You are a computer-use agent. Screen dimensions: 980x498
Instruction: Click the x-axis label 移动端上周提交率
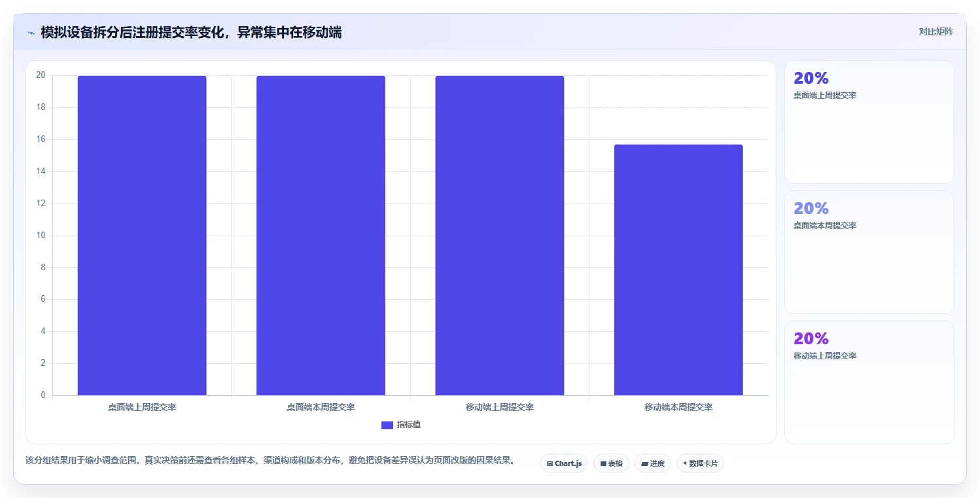pyautogui.click(x=499, y=407)
